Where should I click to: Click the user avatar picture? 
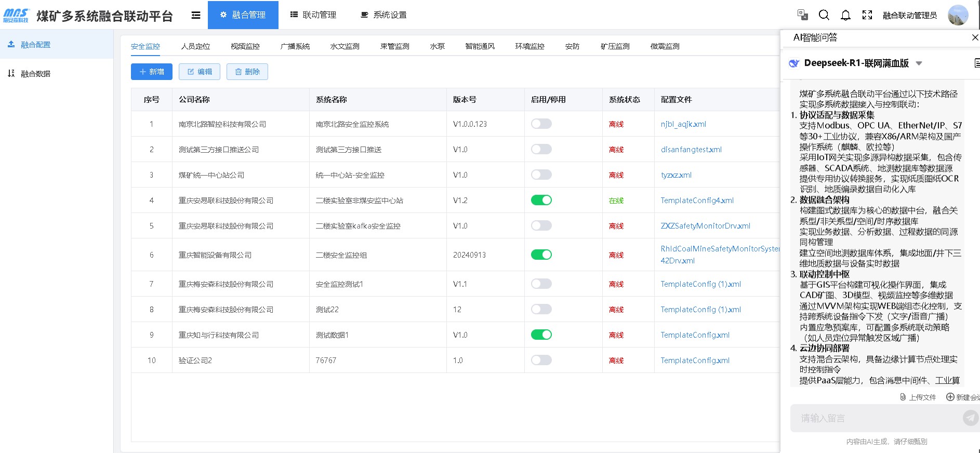point(958,15)
